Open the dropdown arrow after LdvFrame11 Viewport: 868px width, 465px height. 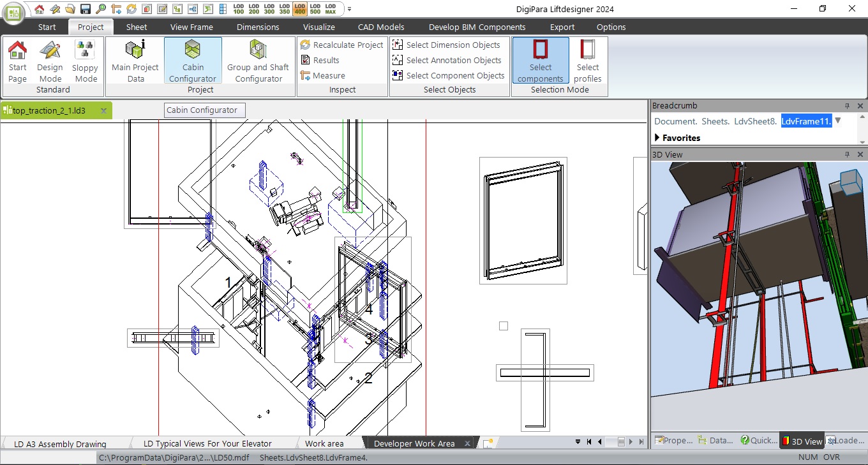point(838,121)
